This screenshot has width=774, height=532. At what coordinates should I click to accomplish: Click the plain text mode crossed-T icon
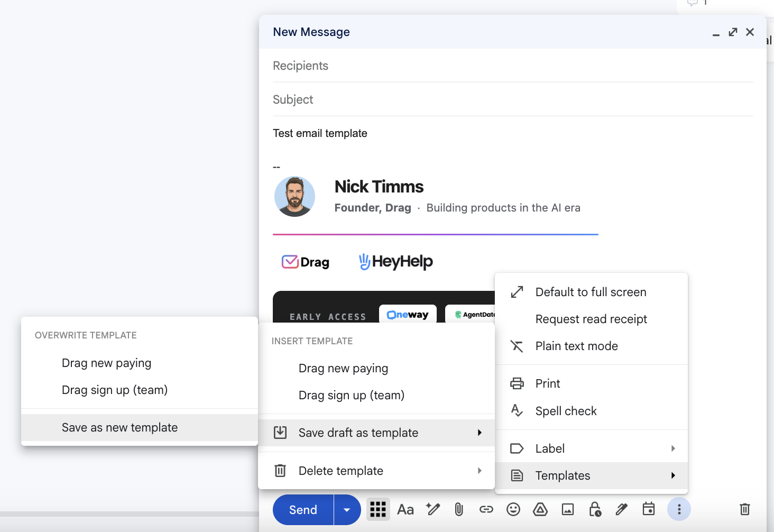(517, 346)
